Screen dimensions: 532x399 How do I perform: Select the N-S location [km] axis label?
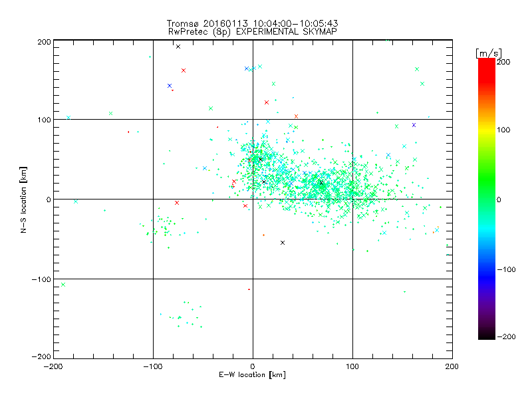[x=23, y=199]
